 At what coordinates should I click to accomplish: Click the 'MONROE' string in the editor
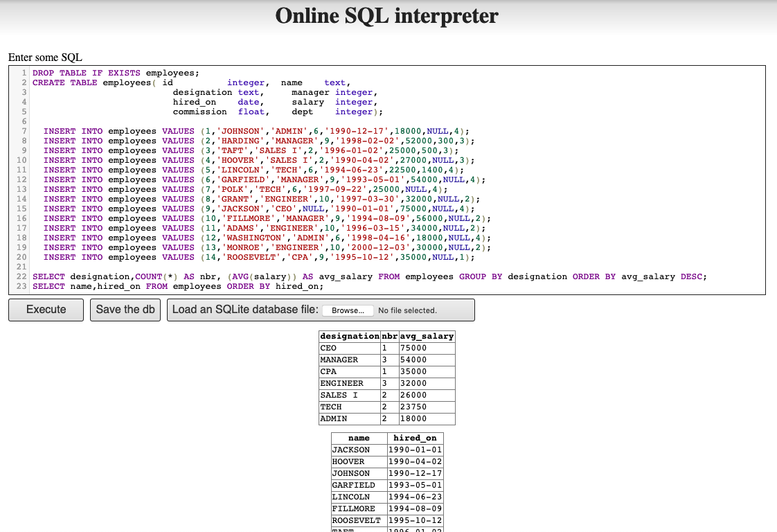[x=243, y=247]
